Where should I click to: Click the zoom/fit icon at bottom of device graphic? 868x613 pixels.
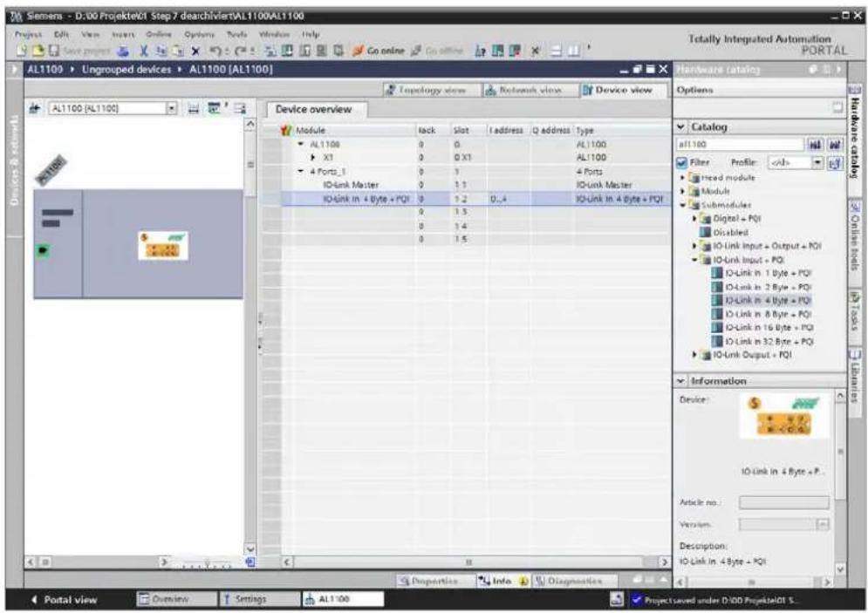(250, 562)
